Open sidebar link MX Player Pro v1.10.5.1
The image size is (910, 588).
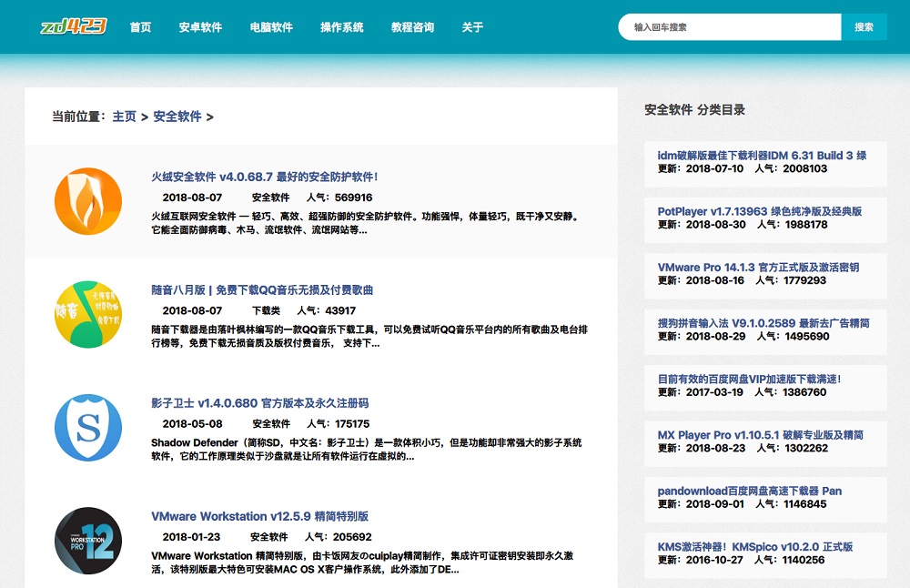760,435
